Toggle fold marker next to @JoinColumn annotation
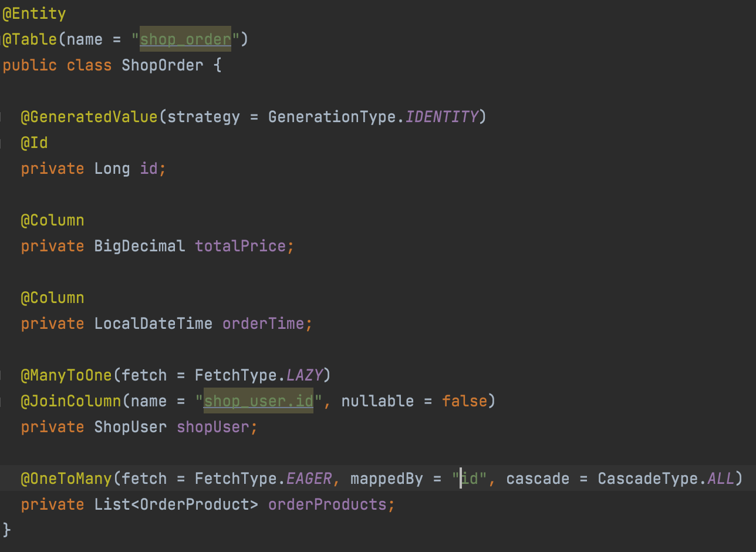 tap(1, 401)
